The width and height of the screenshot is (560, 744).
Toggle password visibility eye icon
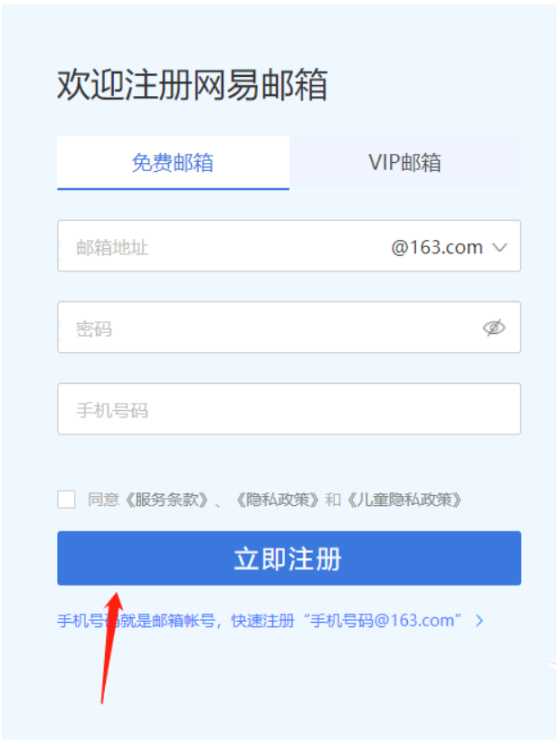pyautogui.click(x=494, y=328)
